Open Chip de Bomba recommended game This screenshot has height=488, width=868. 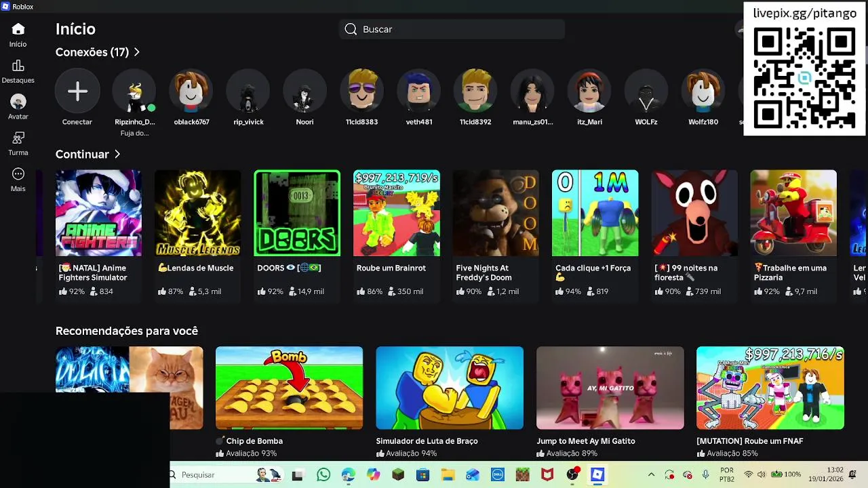(x=289, y=388)
